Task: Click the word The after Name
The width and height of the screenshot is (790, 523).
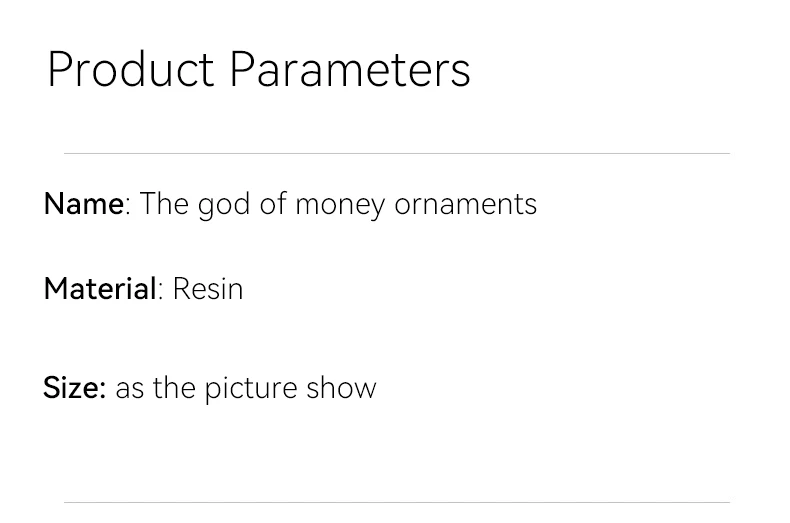Action: pyautogui.click(x=164, y=204)
